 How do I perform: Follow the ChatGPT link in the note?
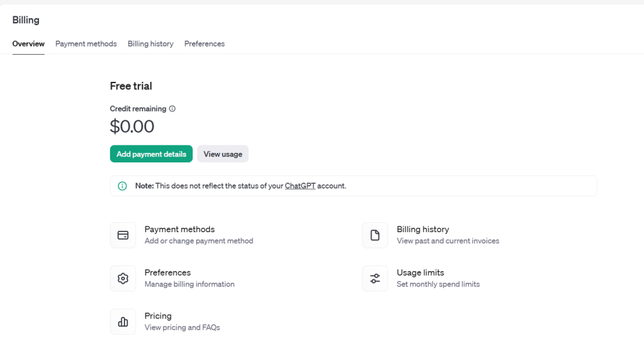pyautogui.click(x=300, y=186)
